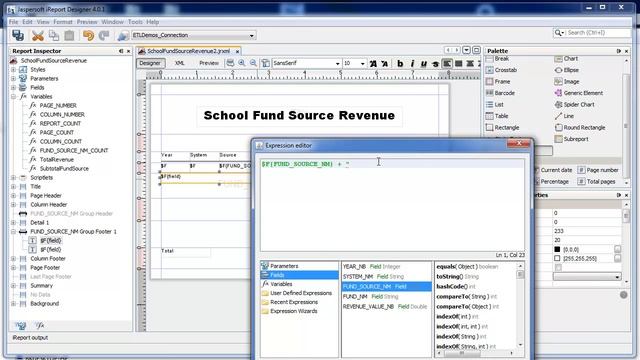
Task: Click the increase font size icon
Action: (x=373, y=64)
